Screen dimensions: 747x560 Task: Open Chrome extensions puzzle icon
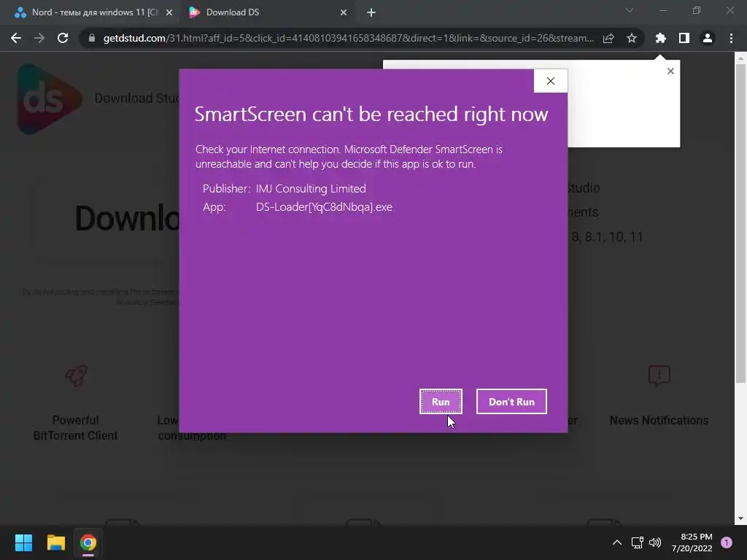pyautogui.click(x=661, y=38)
